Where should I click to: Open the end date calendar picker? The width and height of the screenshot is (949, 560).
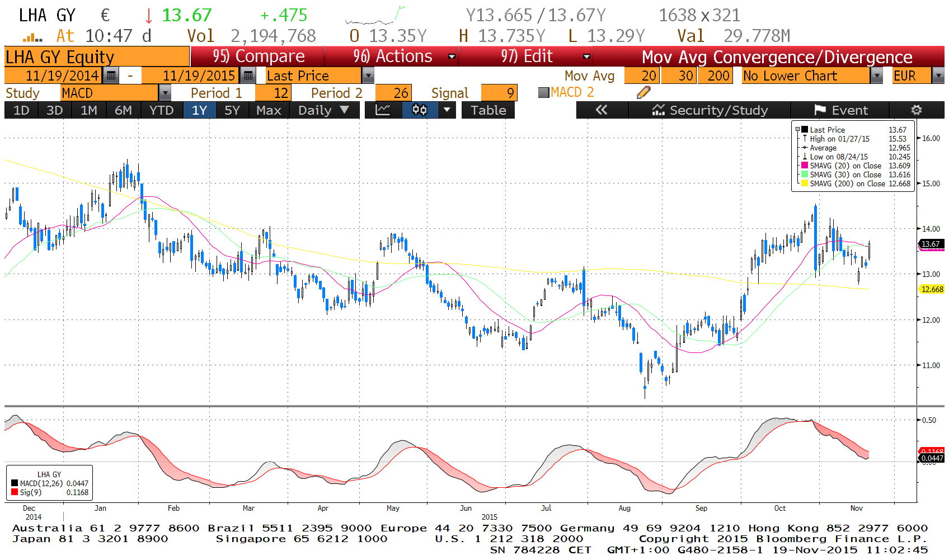click(x=248, y=76)
